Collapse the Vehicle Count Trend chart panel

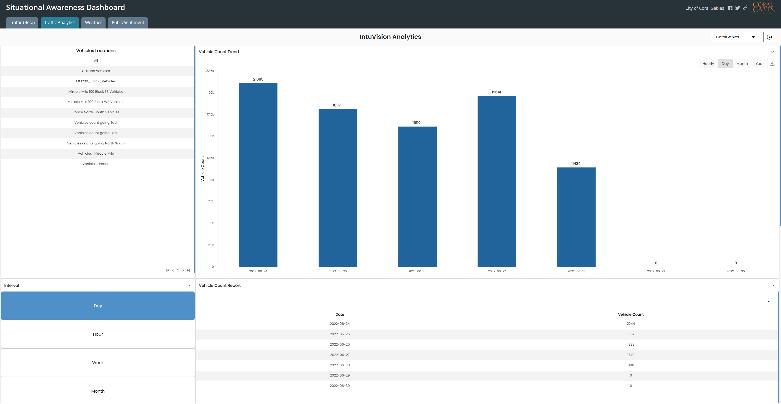[773, 51]
